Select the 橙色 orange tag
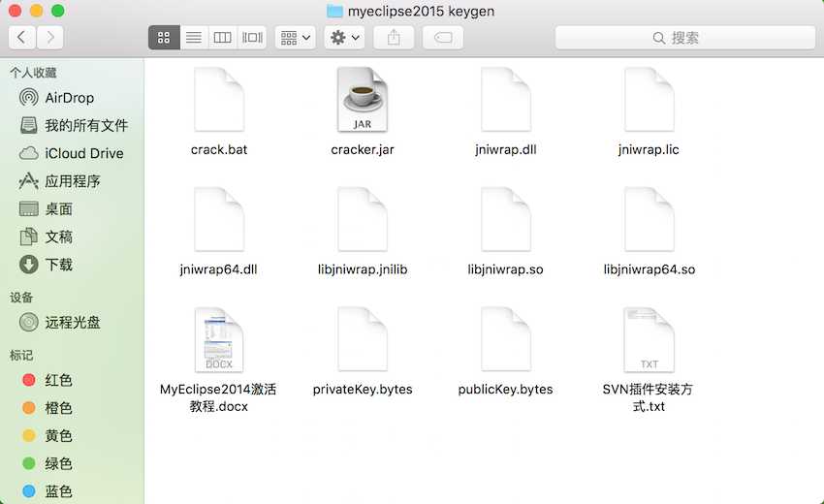824x504 pixels. 72,408
